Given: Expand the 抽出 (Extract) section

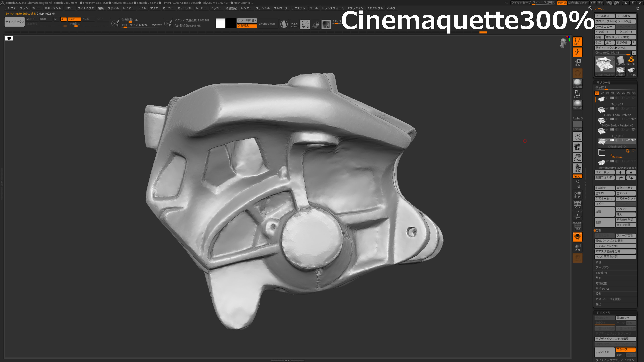Looking at the screenshot, I should tap(598, 304).
